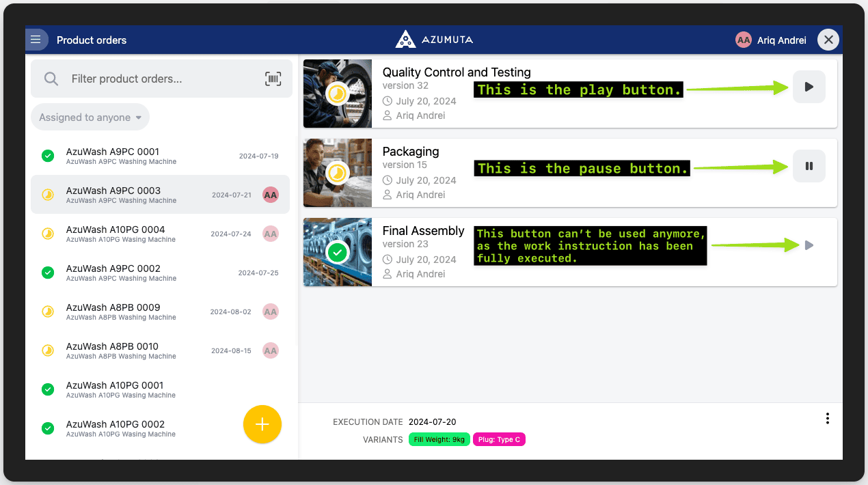Viewport: 868px width, 485px height.
Task: Click the disabled Final Assembly play button
Action: click(x=809, y=245)
